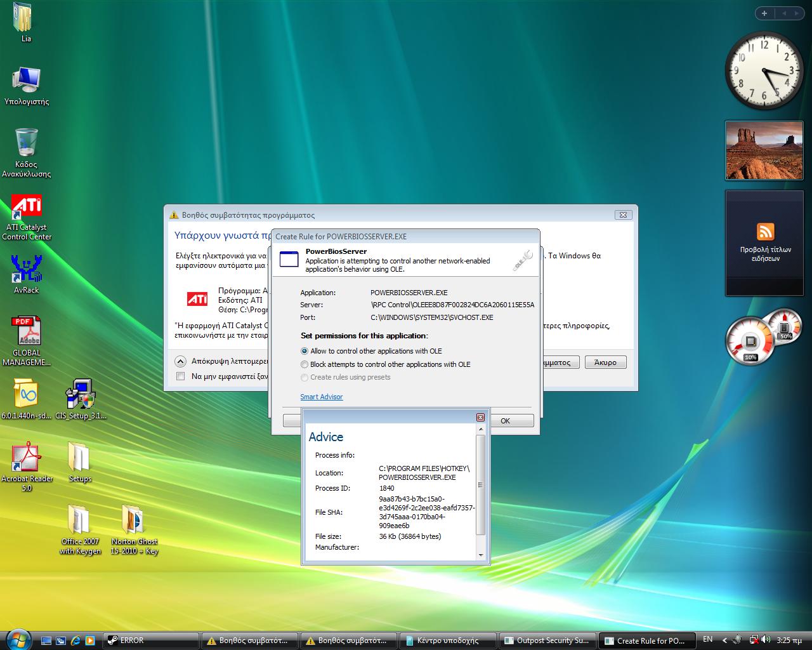Click the network status tray icon
812x650 pixels.
pyautogui.click(x=754, y=640)
